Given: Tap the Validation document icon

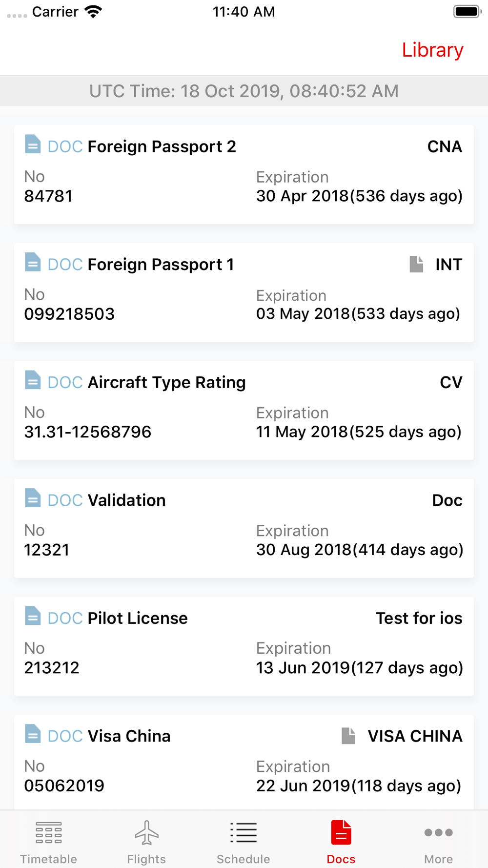Looking at the screenshot, I should pos(33,498).
